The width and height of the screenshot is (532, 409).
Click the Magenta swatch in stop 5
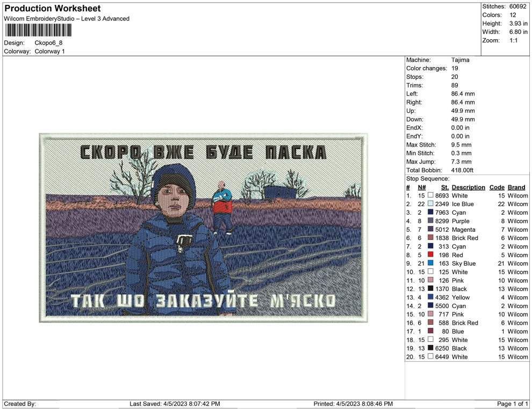pyautogui.click(x=430, y=229)
